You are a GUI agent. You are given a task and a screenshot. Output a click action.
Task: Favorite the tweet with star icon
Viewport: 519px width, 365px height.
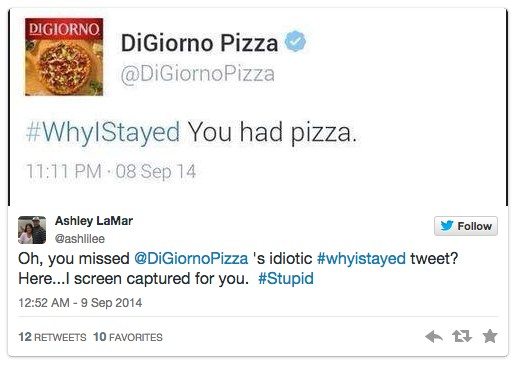point(490,336)
